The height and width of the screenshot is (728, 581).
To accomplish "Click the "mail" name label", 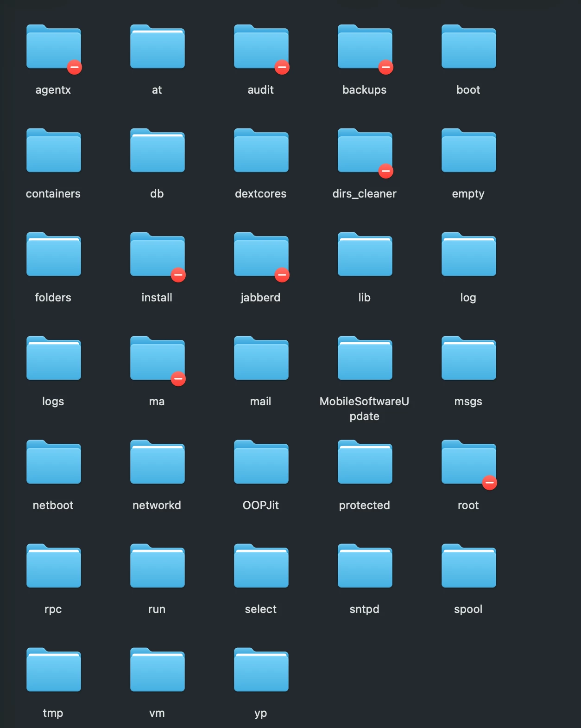I will [261, 401].
